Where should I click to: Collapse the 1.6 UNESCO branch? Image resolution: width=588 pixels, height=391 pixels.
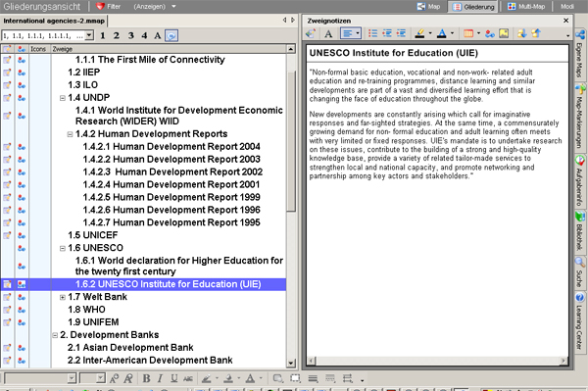[63, 248]
